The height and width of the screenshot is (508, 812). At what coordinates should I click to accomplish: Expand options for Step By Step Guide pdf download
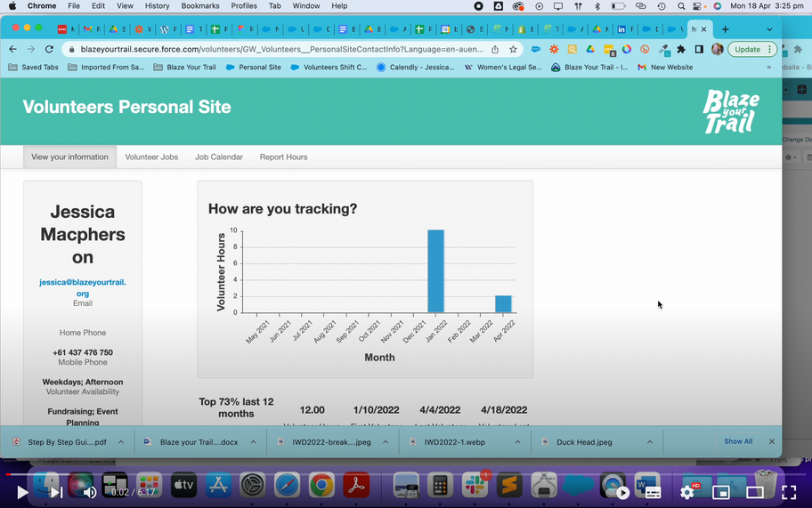[123, 441]
